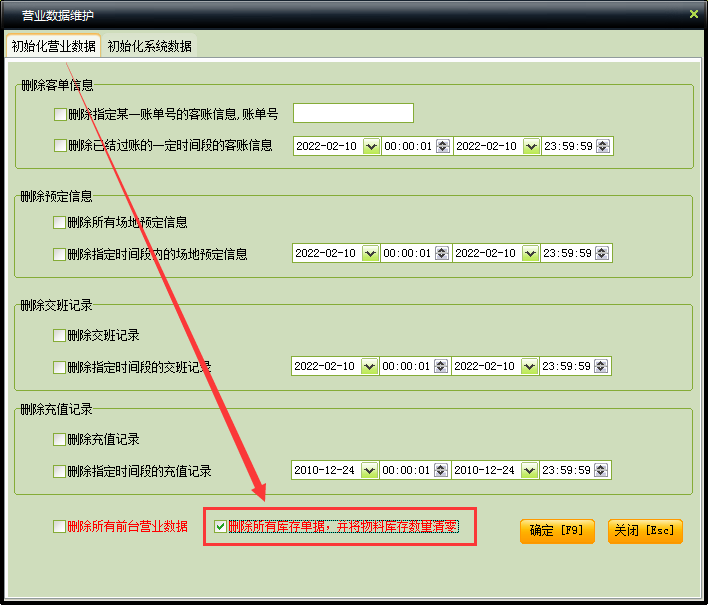Open end date dropdown for 充值记录 period
The width and height of the screenshot is (708, 605).
(x=529, y=470)
